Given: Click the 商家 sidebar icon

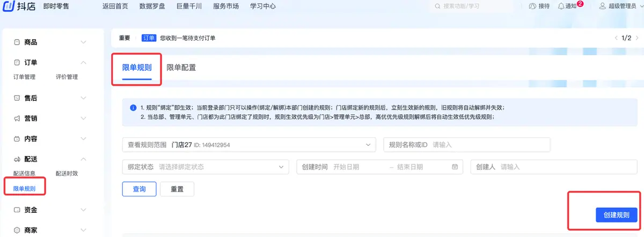Looking at the screenshot, I should (17, 230).
